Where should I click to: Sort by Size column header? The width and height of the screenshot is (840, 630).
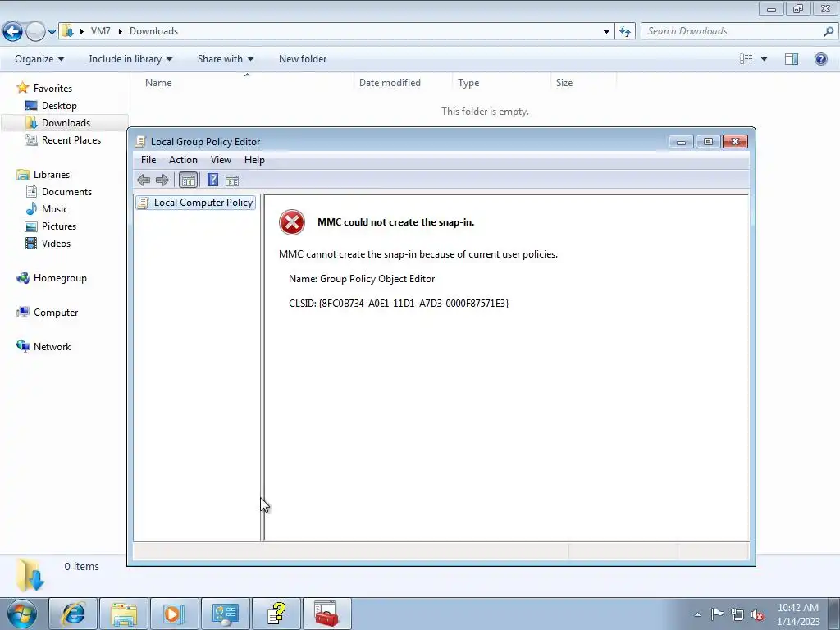583,83
